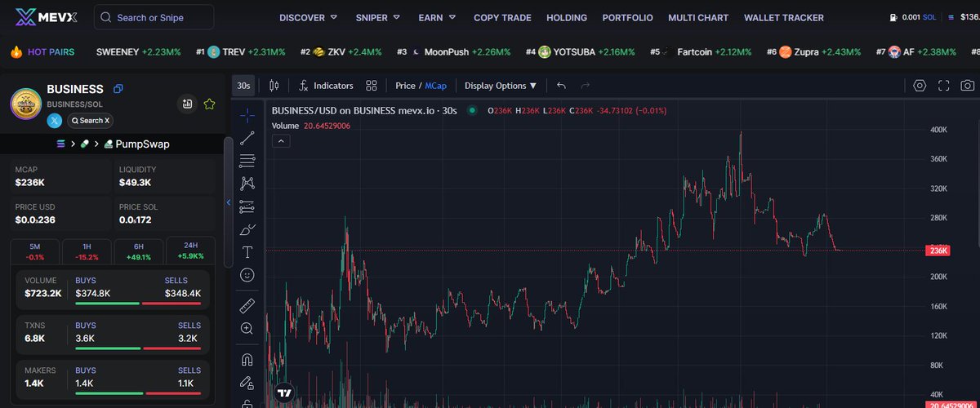The image size is (980, 408).
Task: Select the Text annotation tool
Action: point(247,252)
